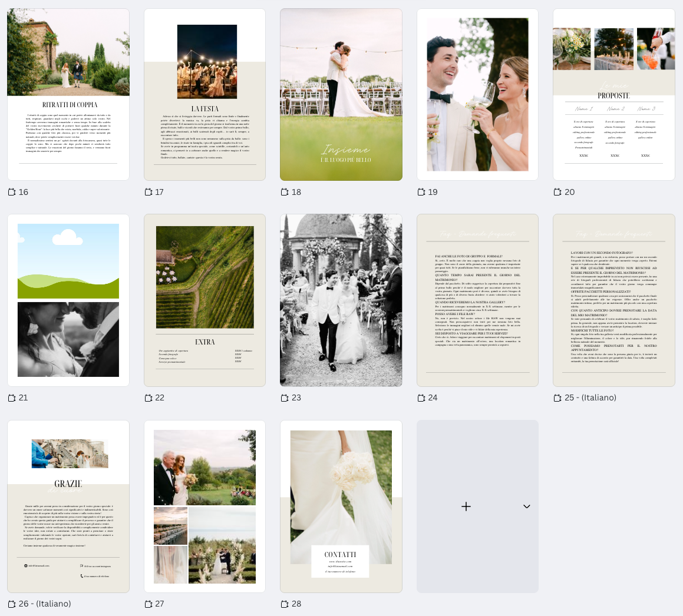This screenshot has width=683, height=616.
Task: Click page number label 16
Action: tap(24, 192)
